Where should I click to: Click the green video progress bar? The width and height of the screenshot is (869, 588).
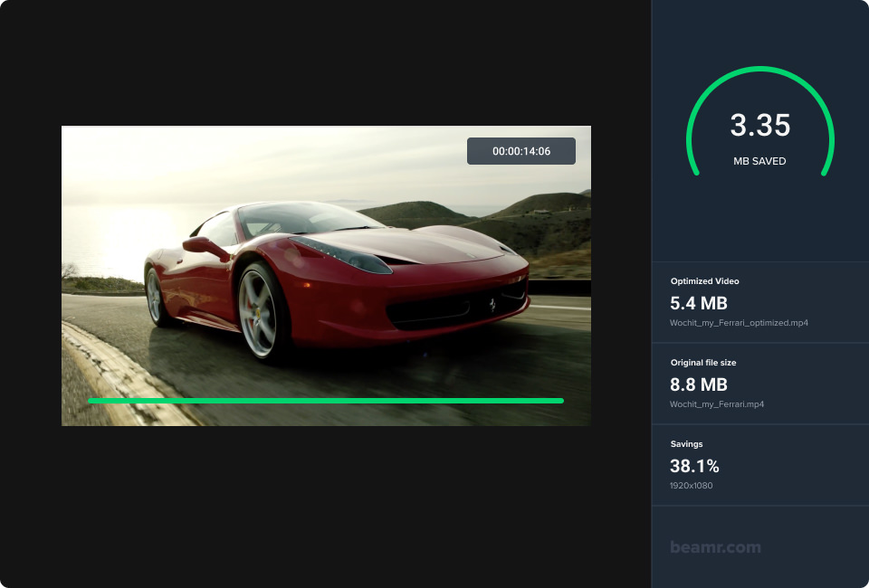point(326,401)
